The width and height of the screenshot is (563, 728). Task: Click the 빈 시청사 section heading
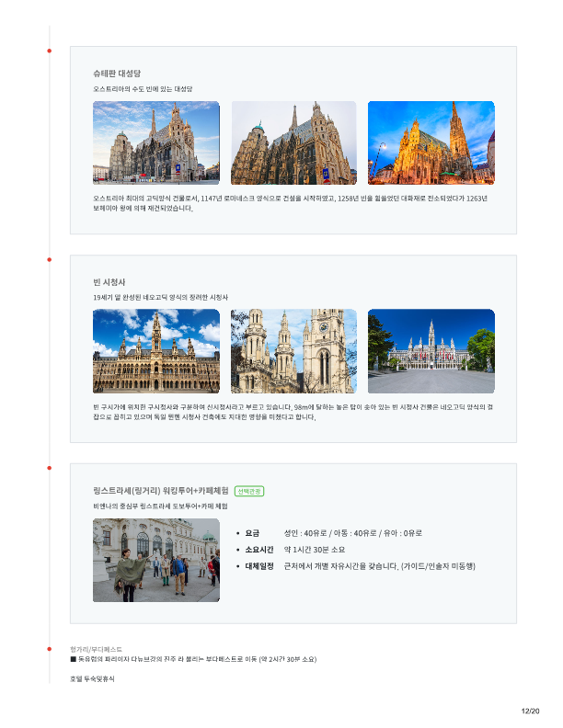pos(109,281)
